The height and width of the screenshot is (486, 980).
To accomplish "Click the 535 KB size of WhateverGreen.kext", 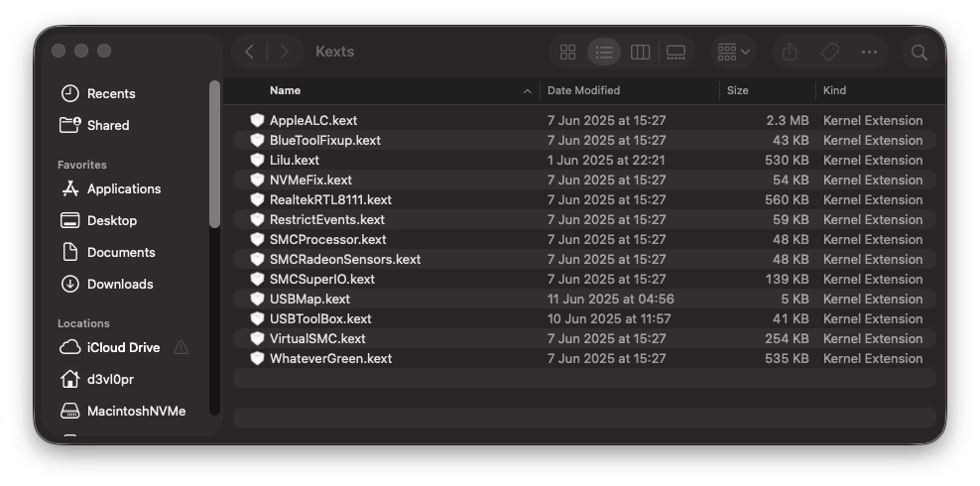I will tap(787, 359).
